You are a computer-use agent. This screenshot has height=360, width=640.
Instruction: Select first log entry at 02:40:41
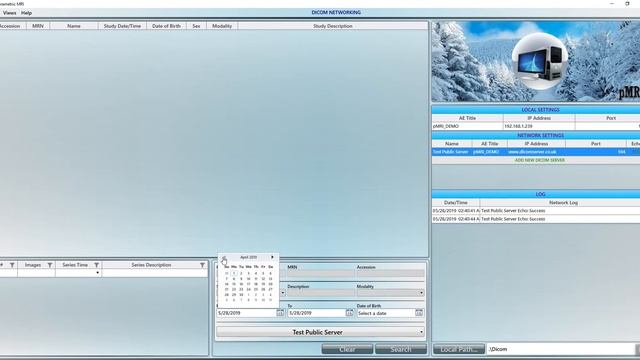pos(536,211)
